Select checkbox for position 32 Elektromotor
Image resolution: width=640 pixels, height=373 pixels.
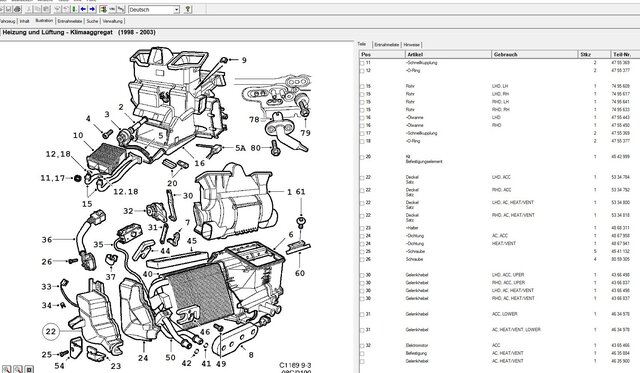click(362, 346)
